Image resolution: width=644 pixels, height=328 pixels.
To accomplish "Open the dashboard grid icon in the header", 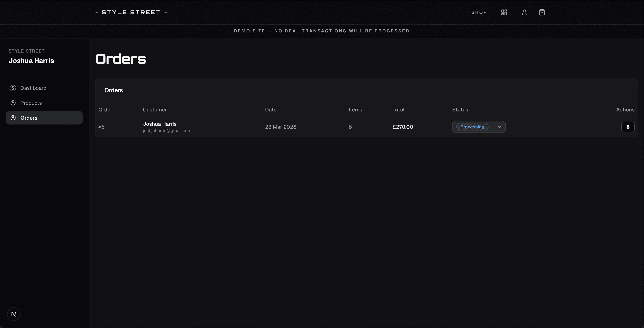I will (504, 12).
